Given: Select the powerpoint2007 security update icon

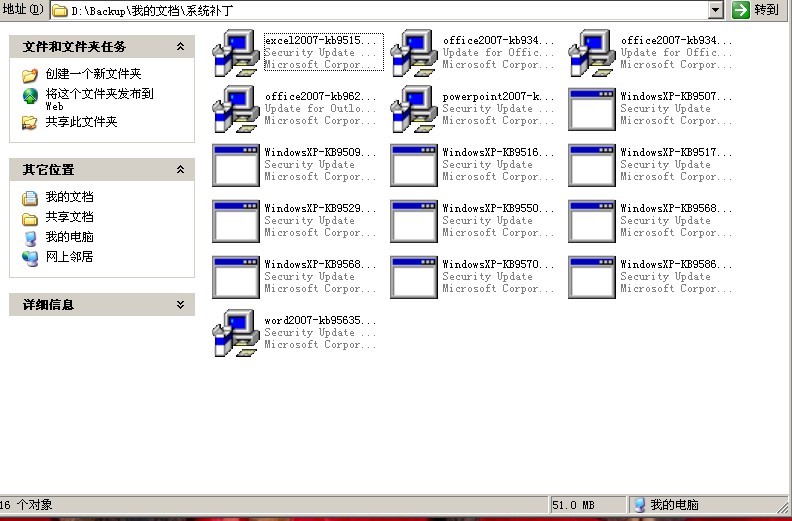Looking at the screenshot, I should [x=414, y=109].
